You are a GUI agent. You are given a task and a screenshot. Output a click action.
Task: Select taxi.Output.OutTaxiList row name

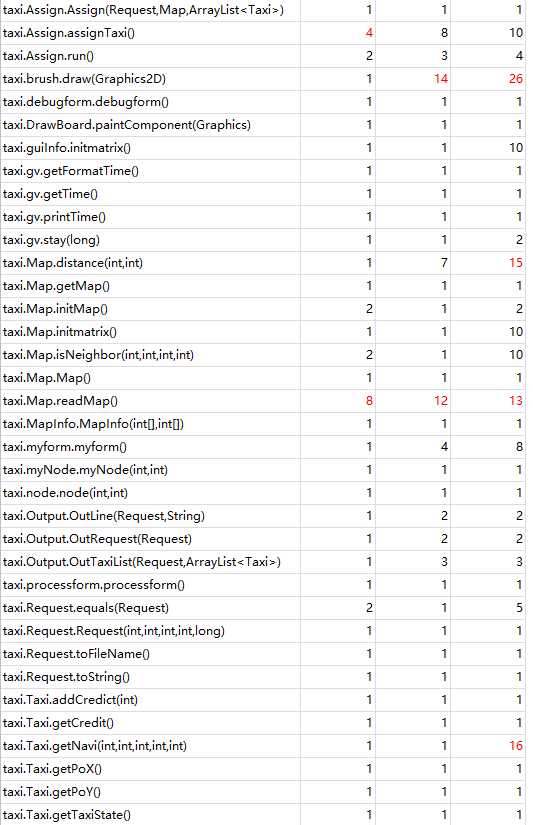click(142, 562)
